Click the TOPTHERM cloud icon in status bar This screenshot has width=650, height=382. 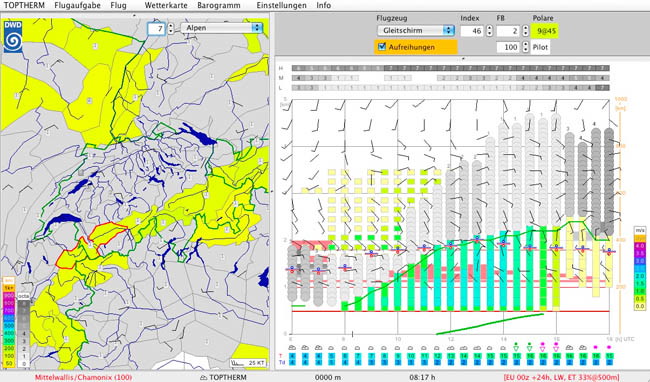pyautogui.click(x=204, y=377)
